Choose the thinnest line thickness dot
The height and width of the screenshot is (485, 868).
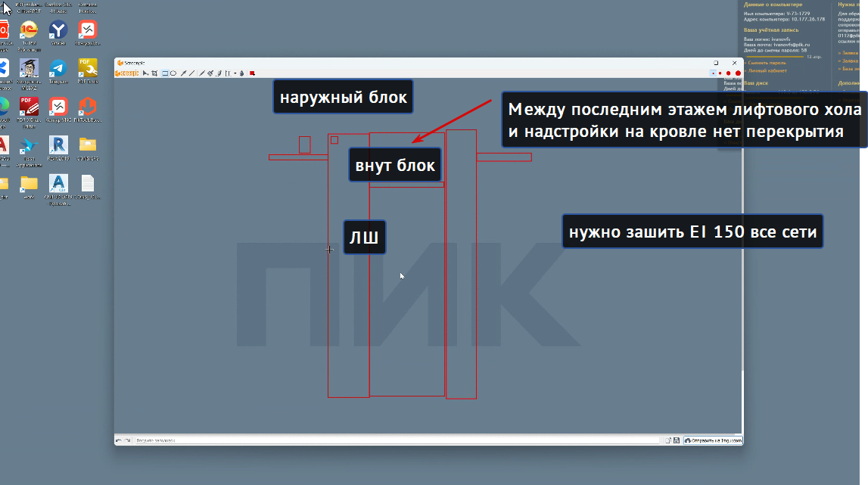pos(713,73)
